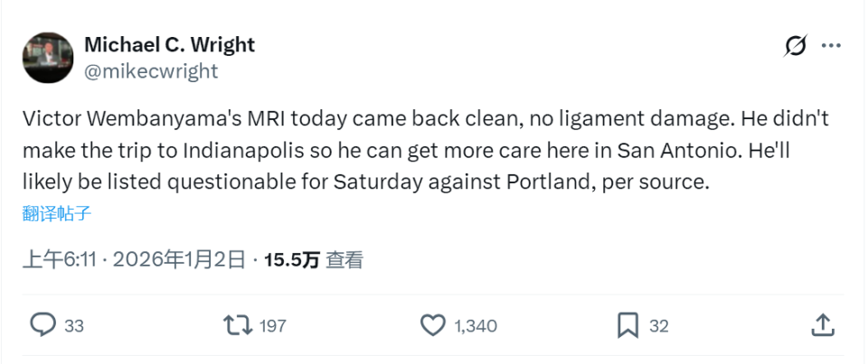Click the 上午6:11 time stamp
This screenshot has width=868, height=364.
59,260
